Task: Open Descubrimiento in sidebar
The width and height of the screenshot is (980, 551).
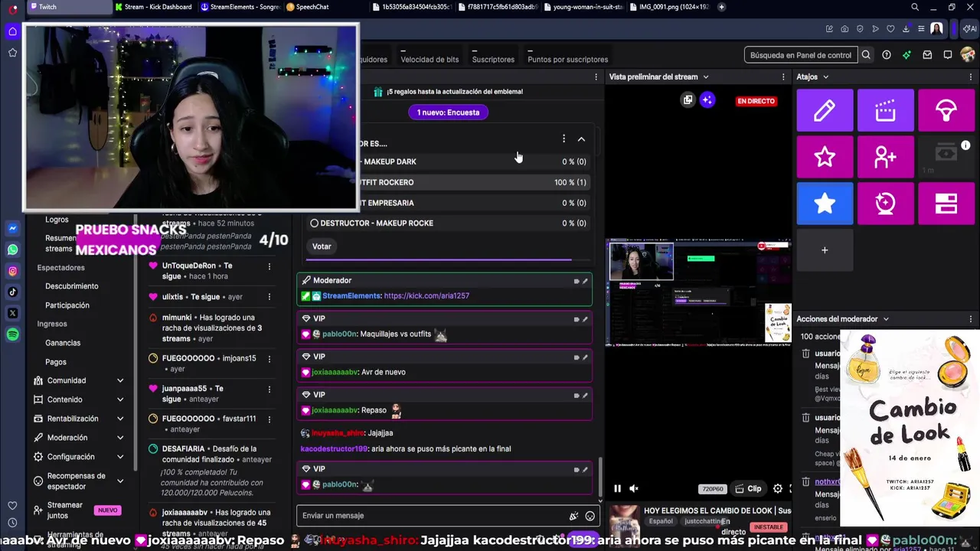Action: coord(72,286)
